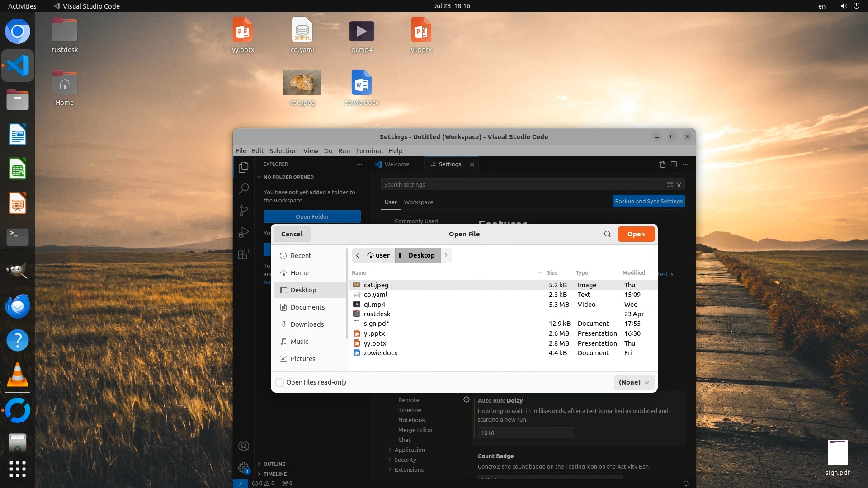Image resolution: width=868 pixels, height=488 pixels.
Task: Open the (None) file filter dropdown
Action: 634,382
